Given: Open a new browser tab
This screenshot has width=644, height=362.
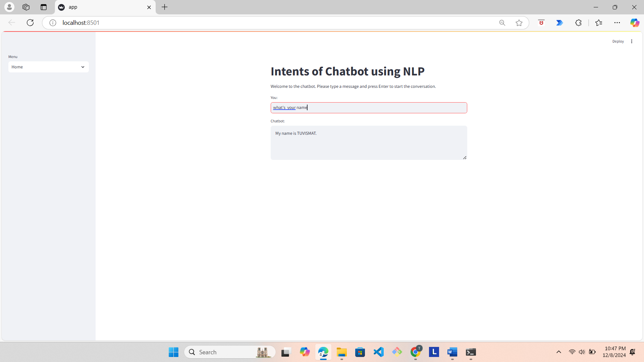Looking at the screenshot, I should pos(164,7).
